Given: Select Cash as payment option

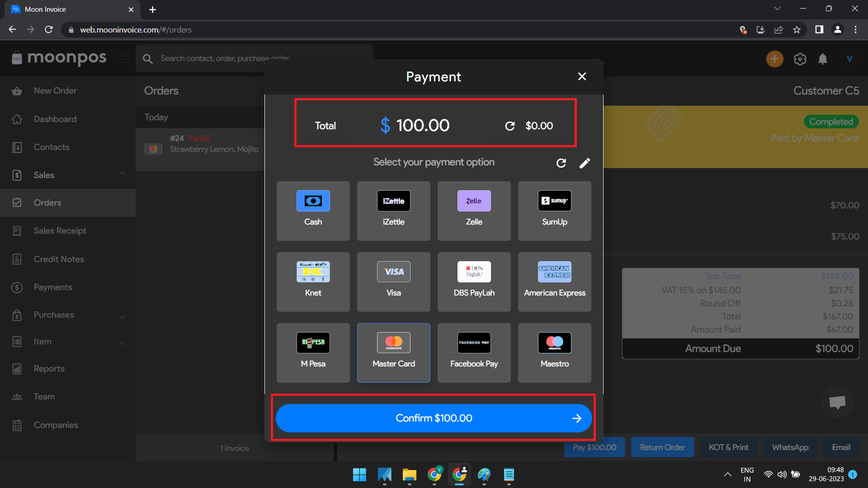Looking at the screenshot, I should pyautogui.click(x=313, y=211).
